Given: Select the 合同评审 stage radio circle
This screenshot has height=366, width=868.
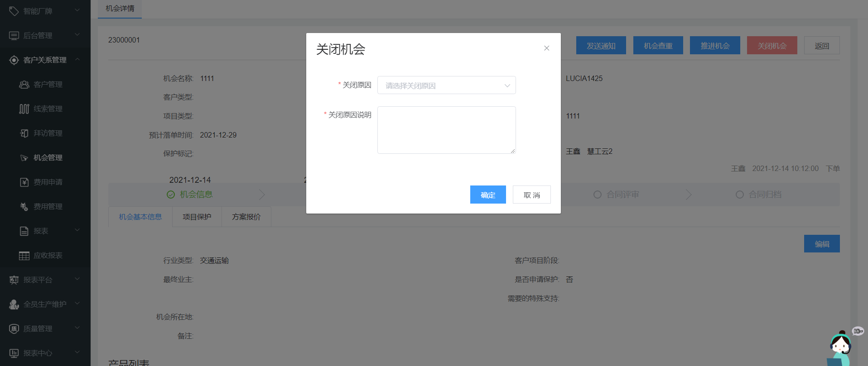Looking at the screenshot, I should pos(598,195).
